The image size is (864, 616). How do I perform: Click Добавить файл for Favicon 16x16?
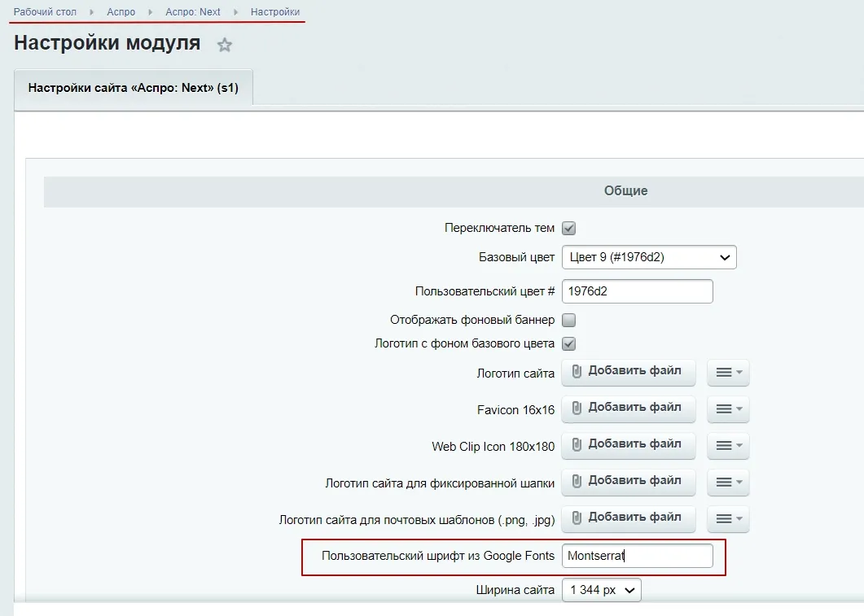[x=628, y=408]
